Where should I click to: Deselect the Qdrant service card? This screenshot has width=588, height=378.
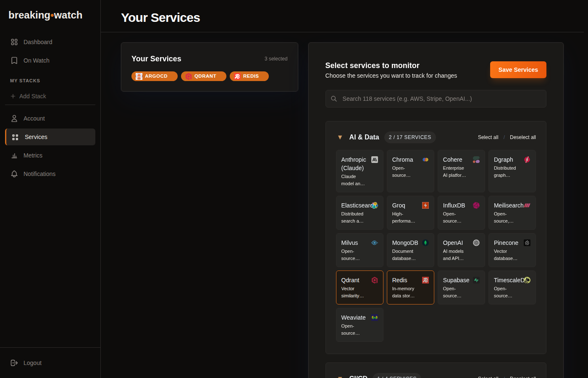click(x=360, y=288)
